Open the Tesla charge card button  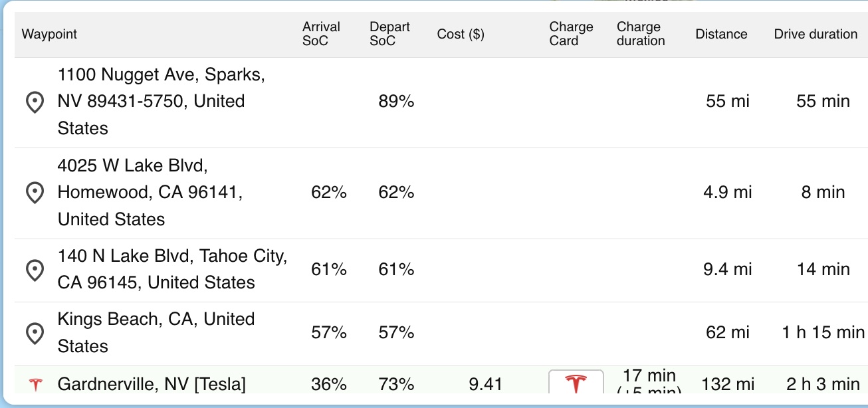576,382
